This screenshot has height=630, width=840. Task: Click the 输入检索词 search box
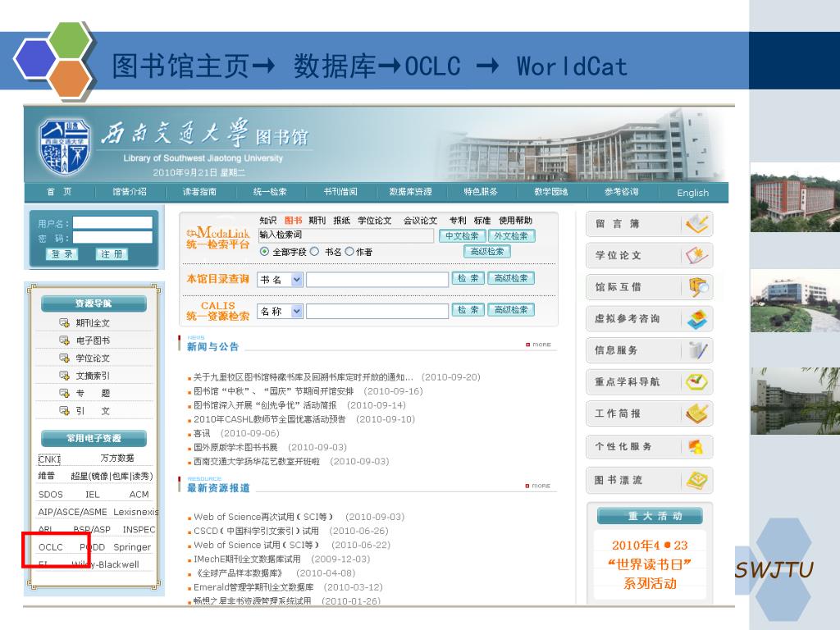pyautogui.click(x=346, y=235)
